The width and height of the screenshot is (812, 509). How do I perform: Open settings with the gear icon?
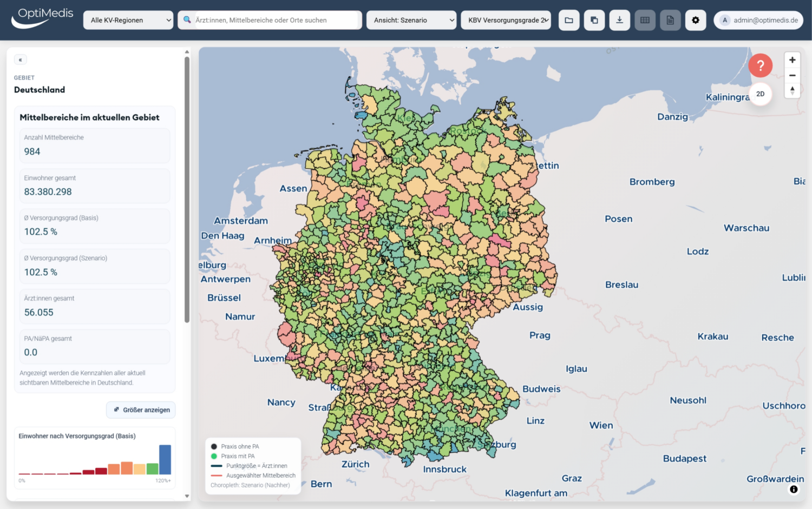tap(696, 20)
